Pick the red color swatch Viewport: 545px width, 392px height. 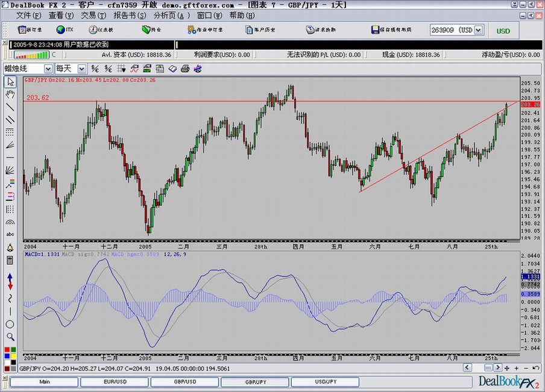[x=7, y=350]
